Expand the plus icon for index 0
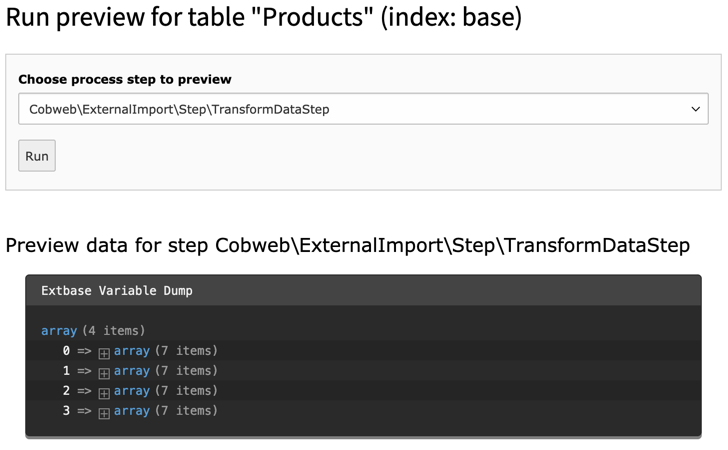728x450 pixels. [104, 353]
